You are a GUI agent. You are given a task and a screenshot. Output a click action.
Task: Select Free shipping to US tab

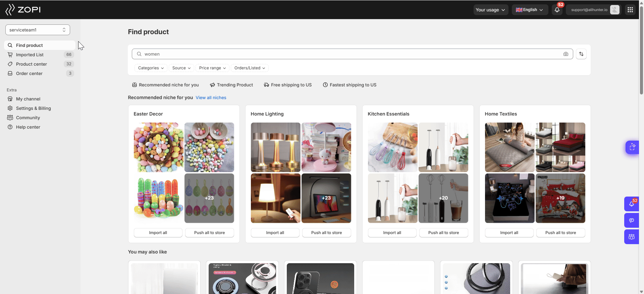point(288,85)
